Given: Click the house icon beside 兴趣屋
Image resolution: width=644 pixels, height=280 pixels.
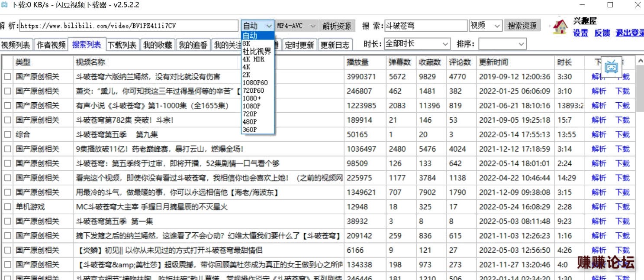Looking at the screenshot, I should pyautogui.click(x=560, y=27).
